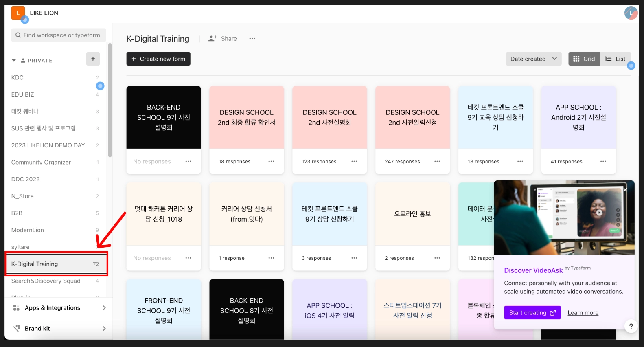
Task: Open options for DESIGN SCHOOL 2nd 사전설명회
Action: (354, 162)
